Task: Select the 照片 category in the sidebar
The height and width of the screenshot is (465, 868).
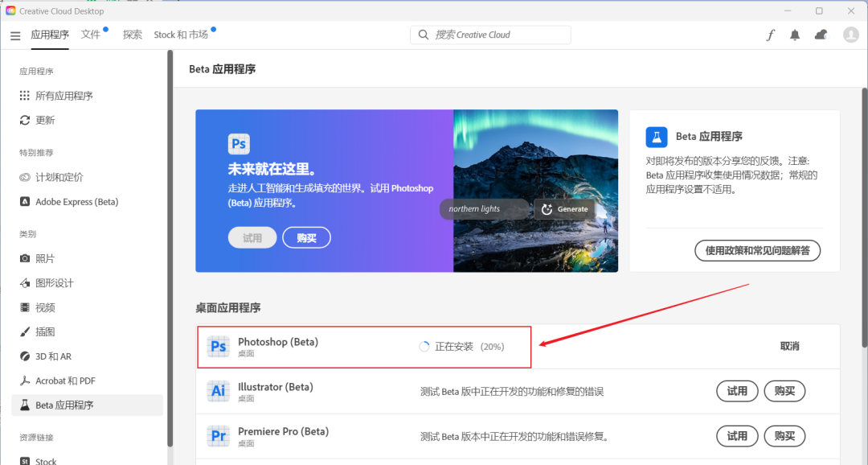Action: point(45,257)
